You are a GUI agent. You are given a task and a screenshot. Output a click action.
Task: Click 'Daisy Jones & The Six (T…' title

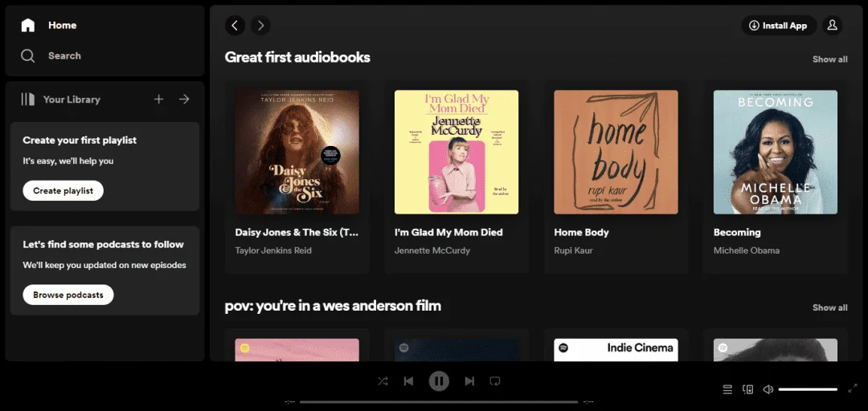click(x=297, y=232)
